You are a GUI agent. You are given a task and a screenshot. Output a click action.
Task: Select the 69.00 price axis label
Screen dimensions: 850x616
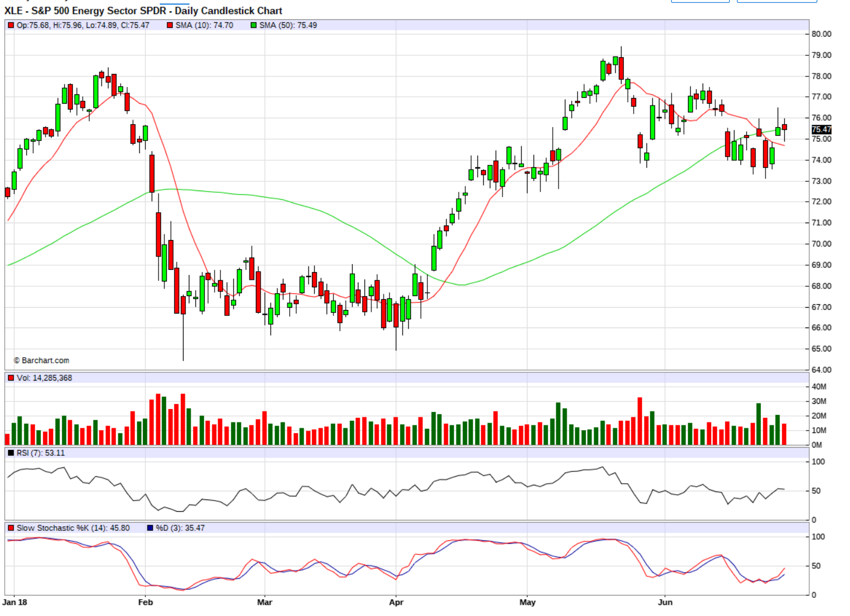click(x=821, y=265)
